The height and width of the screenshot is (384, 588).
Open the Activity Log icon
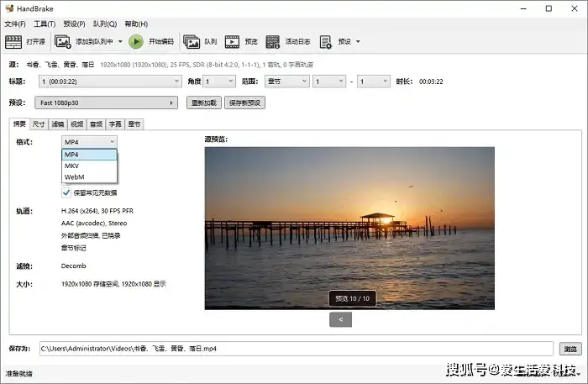273,42
